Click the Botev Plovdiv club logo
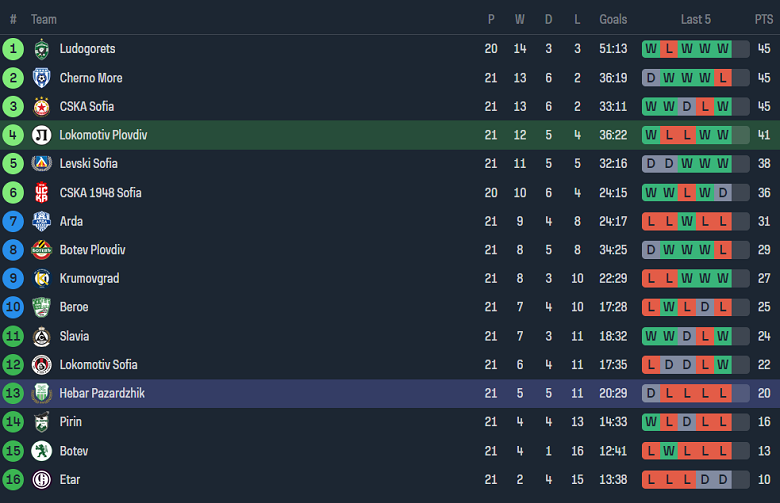780x503 pixels. click(42, 250)
